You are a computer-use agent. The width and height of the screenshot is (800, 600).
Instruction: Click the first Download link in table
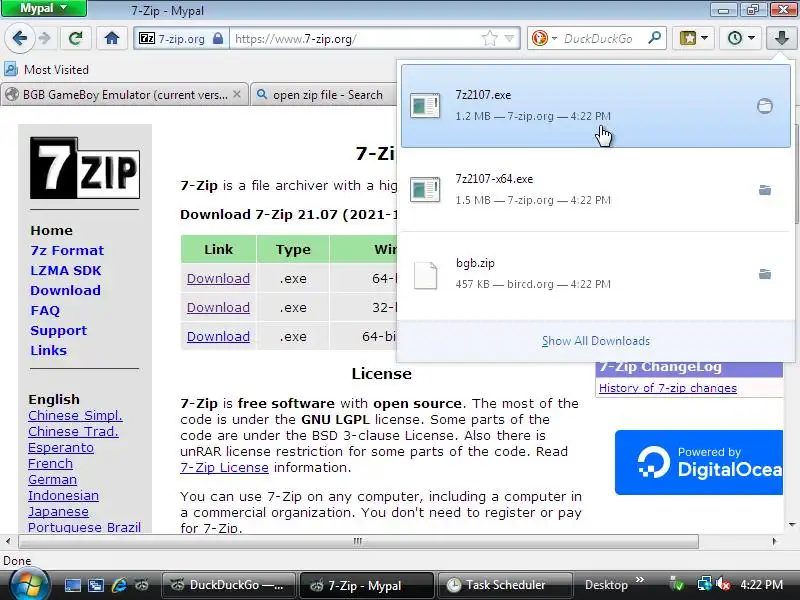tap(218, 279)
